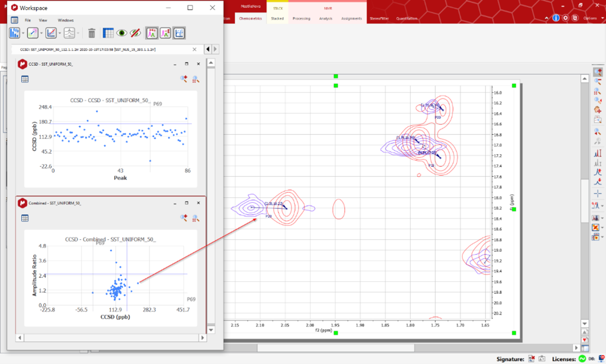
Task: Open settings gear icon in top ribbon
Action: (x=566, y=18)
